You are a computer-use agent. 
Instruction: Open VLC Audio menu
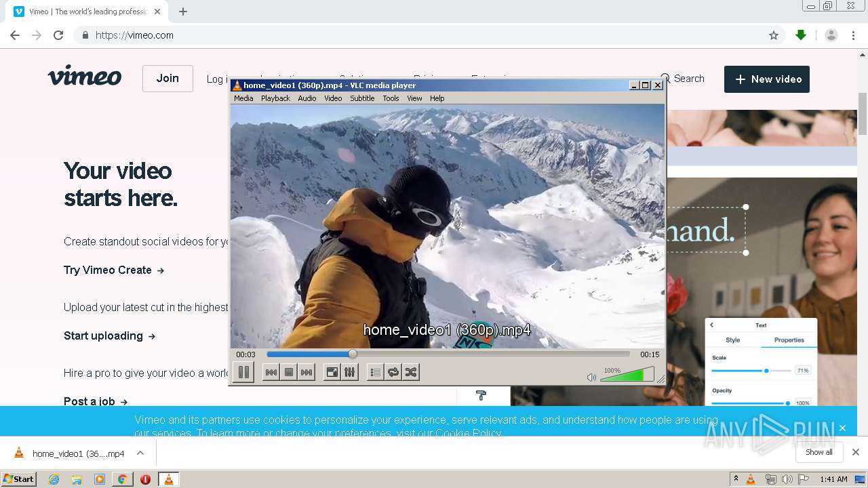coord(307,98)
